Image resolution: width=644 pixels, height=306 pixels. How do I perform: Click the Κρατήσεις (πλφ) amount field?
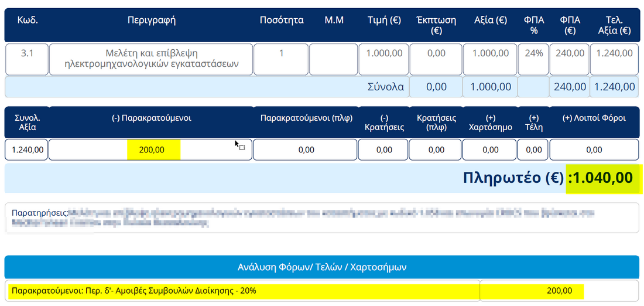(x=436, y=149)
